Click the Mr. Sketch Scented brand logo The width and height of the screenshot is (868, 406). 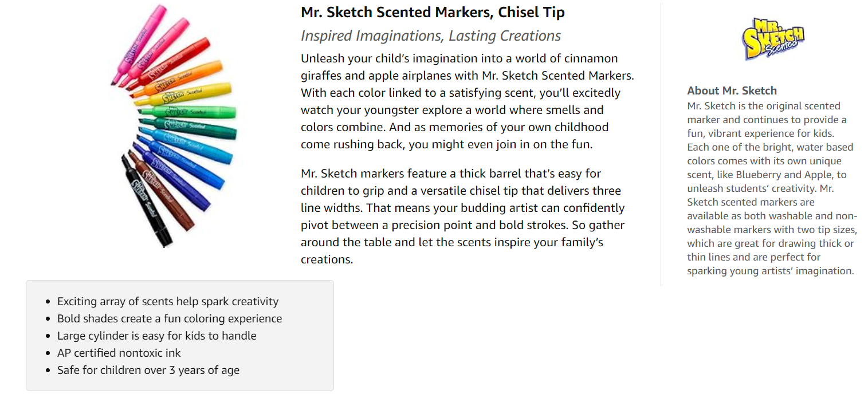click(773, 38)
